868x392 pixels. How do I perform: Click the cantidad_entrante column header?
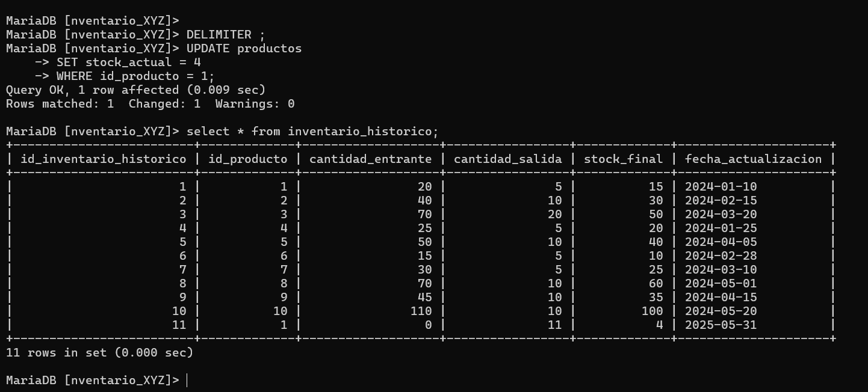point(371,159)
